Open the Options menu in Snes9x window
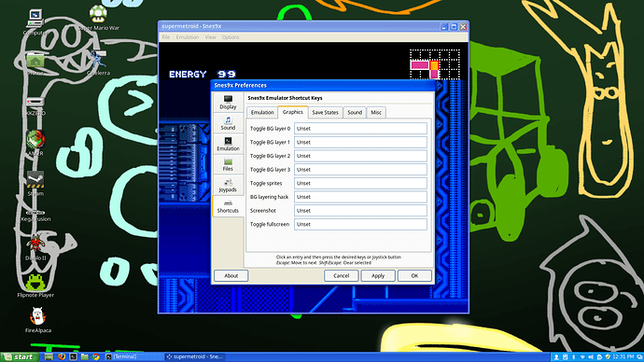This screenshot has height=362, width=644. point(231,37)
